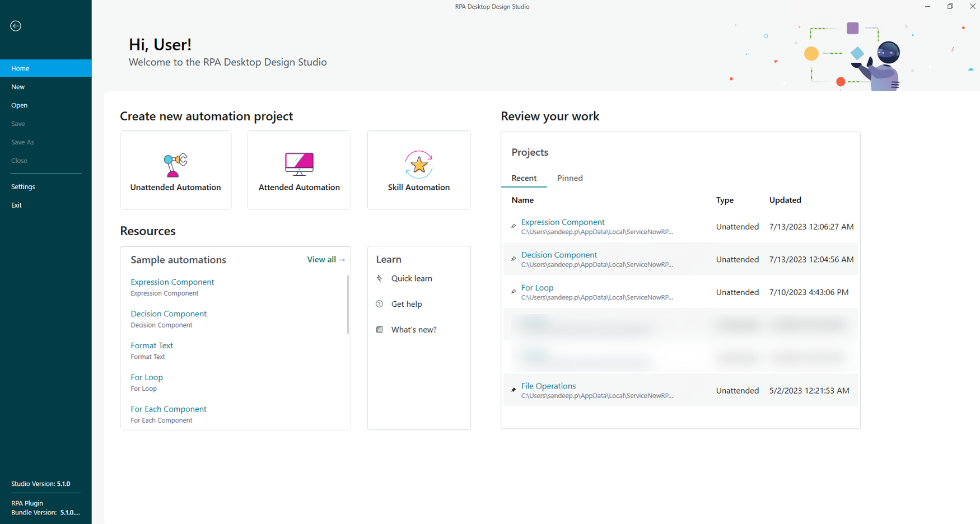The image size is (980, 524).
Task: Open the Format Text sample automation
Action: click(152, 346)
